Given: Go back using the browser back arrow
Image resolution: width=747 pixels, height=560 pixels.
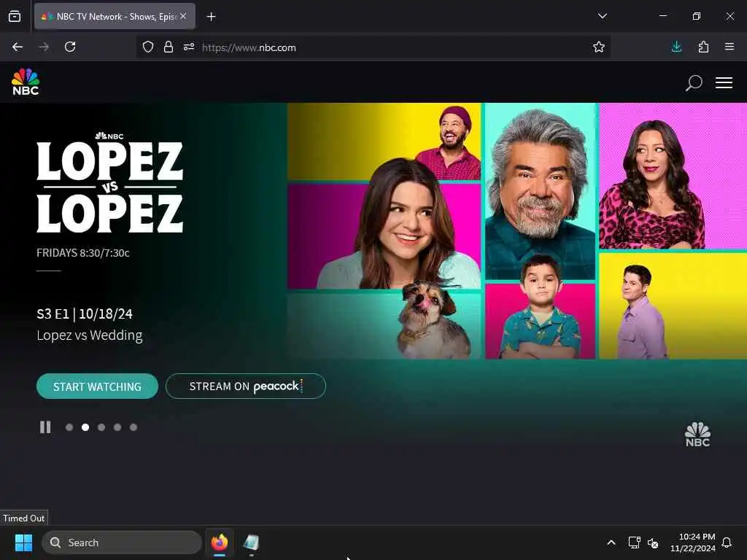Looking at the screenshot, I should pyautogui.click(x=18, y=47).
